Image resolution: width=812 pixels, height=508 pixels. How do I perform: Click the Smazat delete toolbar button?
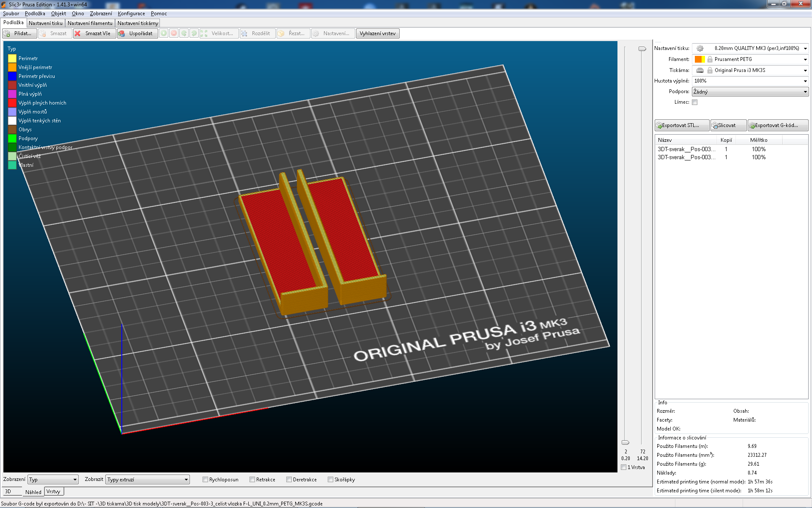coord(55,33)
